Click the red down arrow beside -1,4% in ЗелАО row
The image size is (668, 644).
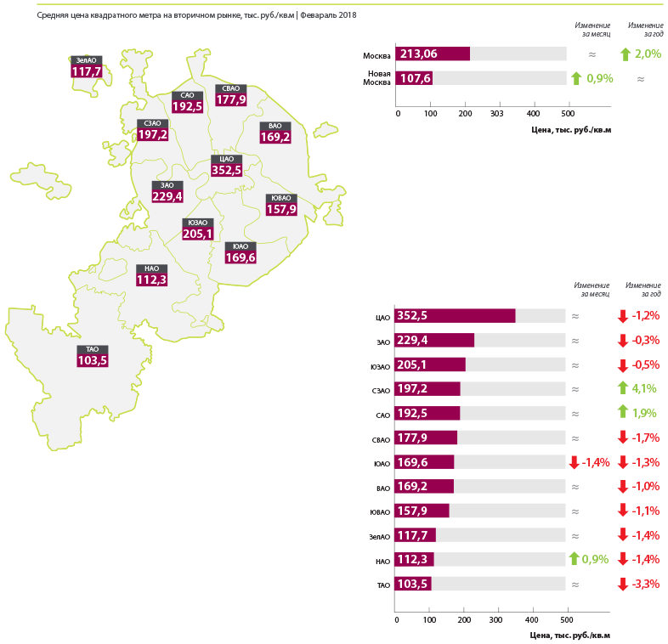(623, 535)
